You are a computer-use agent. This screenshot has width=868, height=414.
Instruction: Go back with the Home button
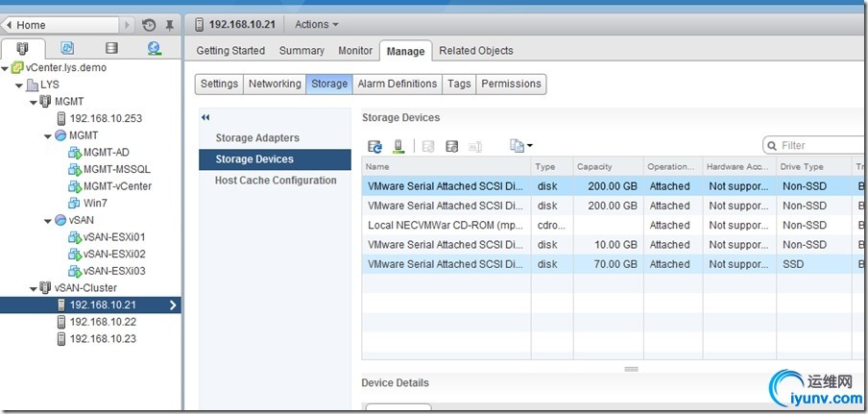60,25
